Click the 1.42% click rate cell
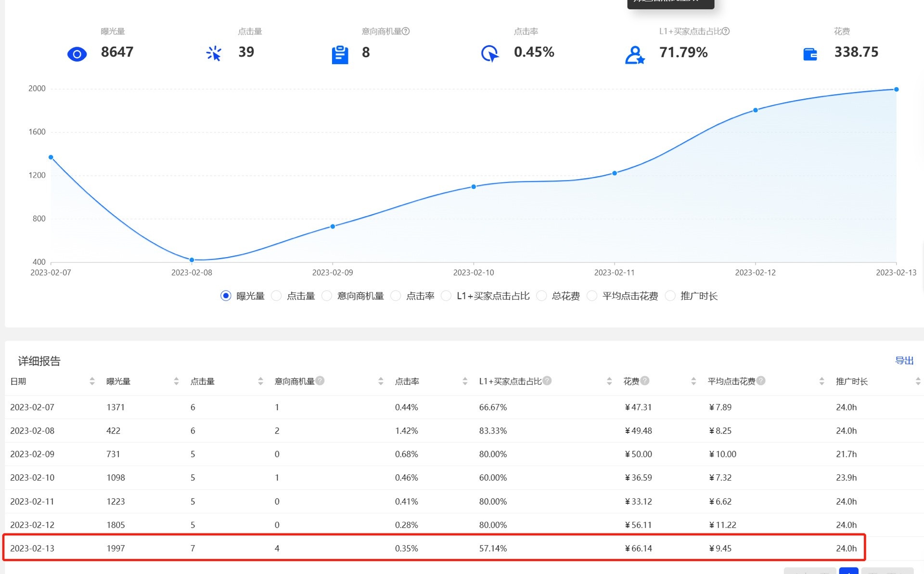The width and height of the screenshot is (924, 574). pyautogui.click(x=407, y=431)
